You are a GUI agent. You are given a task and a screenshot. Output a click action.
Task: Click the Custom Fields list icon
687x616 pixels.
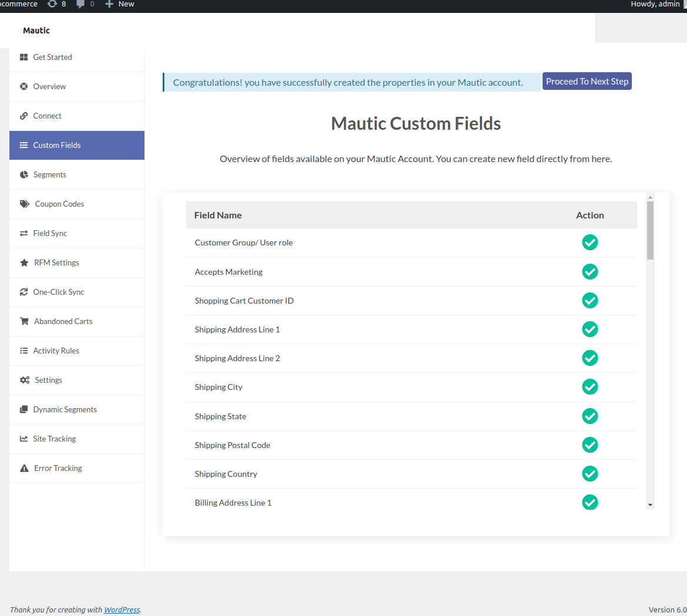click(23, 146)
